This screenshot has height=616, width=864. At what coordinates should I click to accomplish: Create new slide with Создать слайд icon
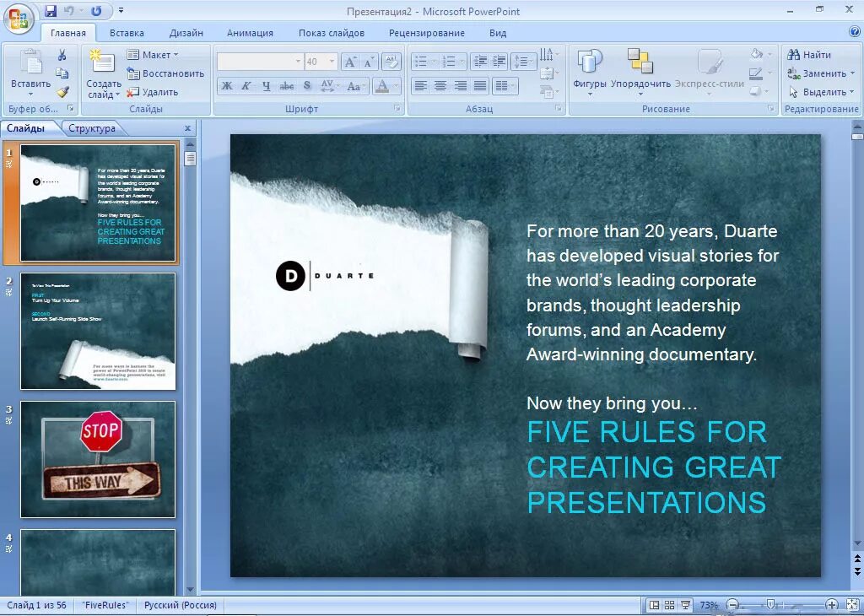[102, 61]
